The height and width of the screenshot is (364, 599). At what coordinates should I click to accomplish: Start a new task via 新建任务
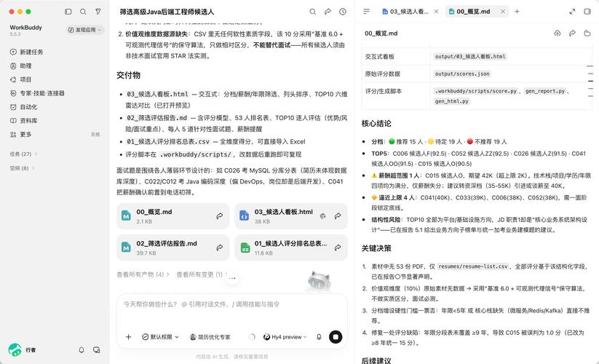pos(27,52)
